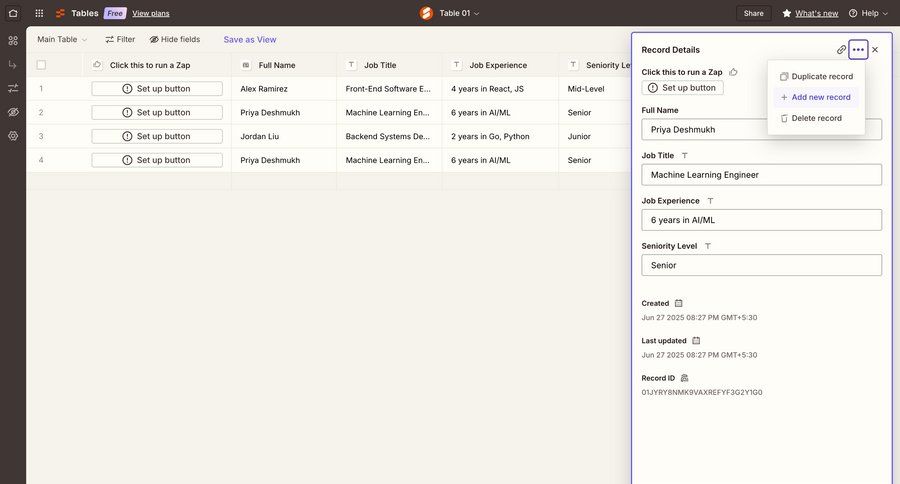
Task: Expand the Help menu
Action: coord(869,13)
